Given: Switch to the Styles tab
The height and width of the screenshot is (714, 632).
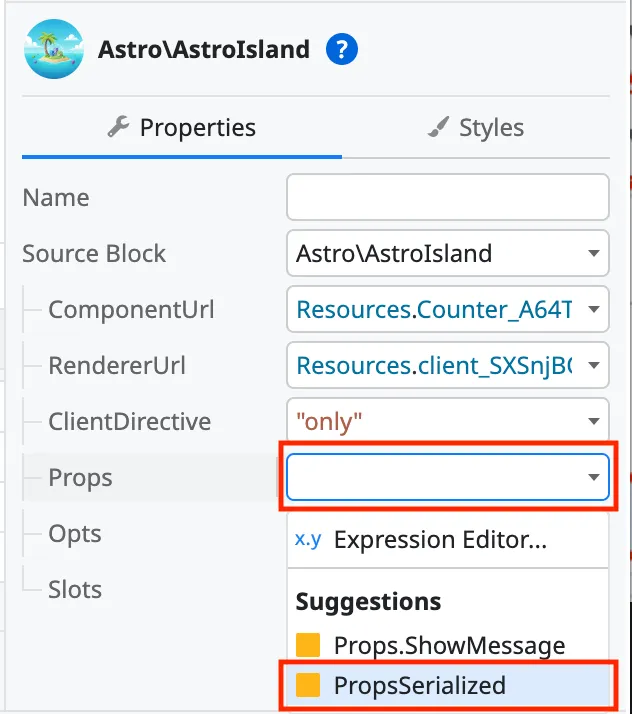Looking at the screenshot, I should pos(476,128).
